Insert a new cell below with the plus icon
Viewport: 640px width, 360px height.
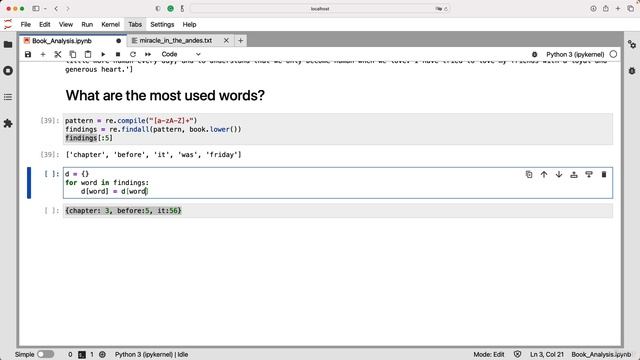(43, 54)
